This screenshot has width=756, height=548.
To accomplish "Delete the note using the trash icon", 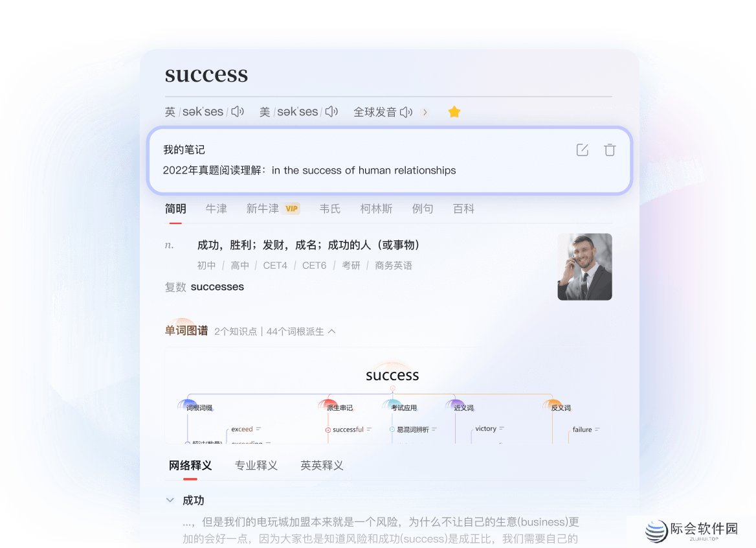I will pos(610,149).
